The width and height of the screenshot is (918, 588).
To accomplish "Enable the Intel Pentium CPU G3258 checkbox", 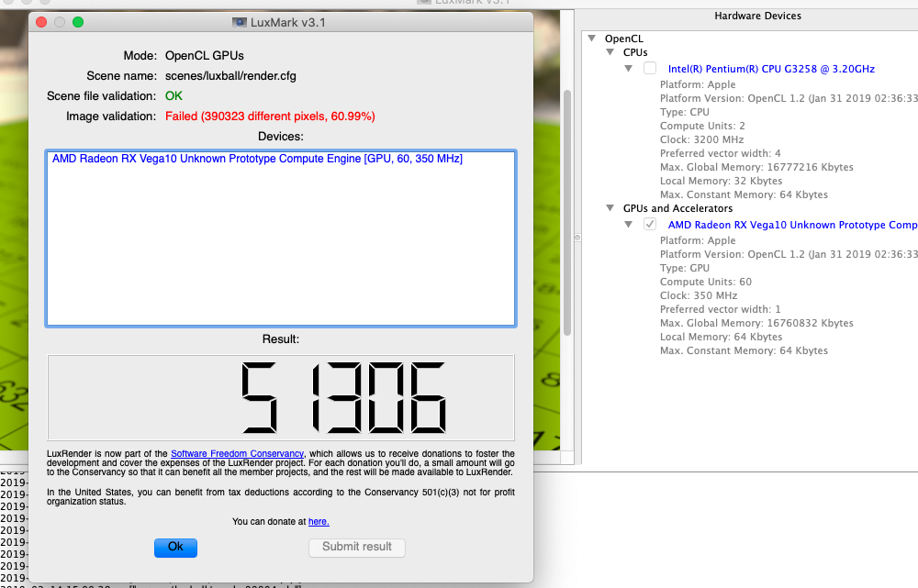I will pos(650,68).
